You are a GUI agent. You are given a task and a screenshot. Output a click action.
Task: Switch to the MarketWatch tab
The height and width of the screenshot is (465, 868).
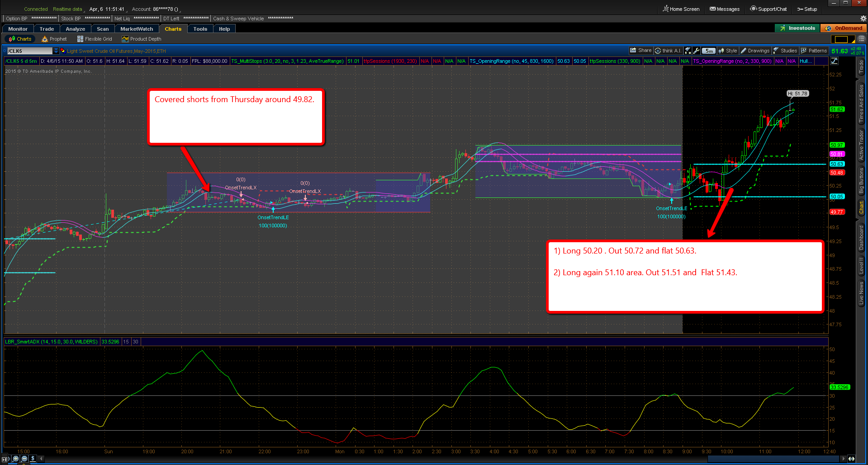click(x=137, y=29)
